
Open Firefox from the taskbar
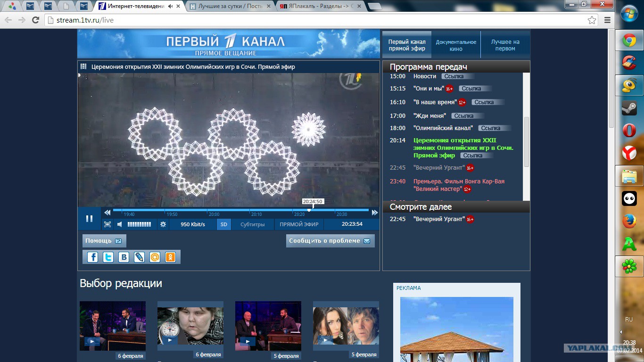[629, 221]
